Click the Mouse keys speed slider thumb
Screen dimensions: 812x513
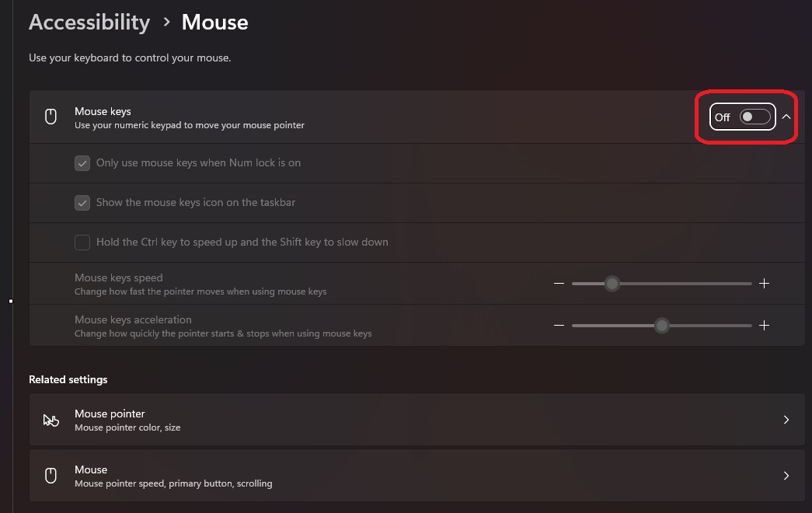(x=612, y=284)
